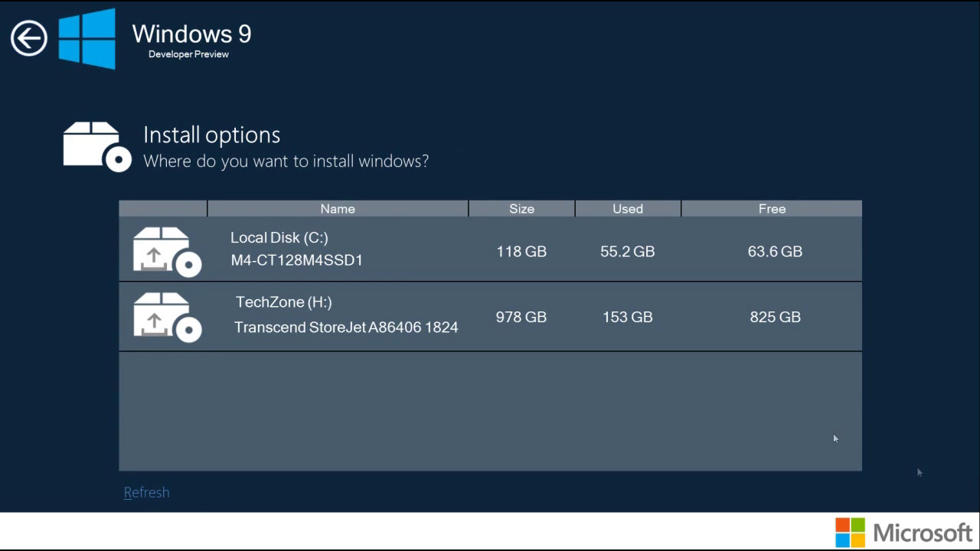980x551 pixels.
Task: Click the TechZone (H:) drive icon
Action: tap(167, 317)
